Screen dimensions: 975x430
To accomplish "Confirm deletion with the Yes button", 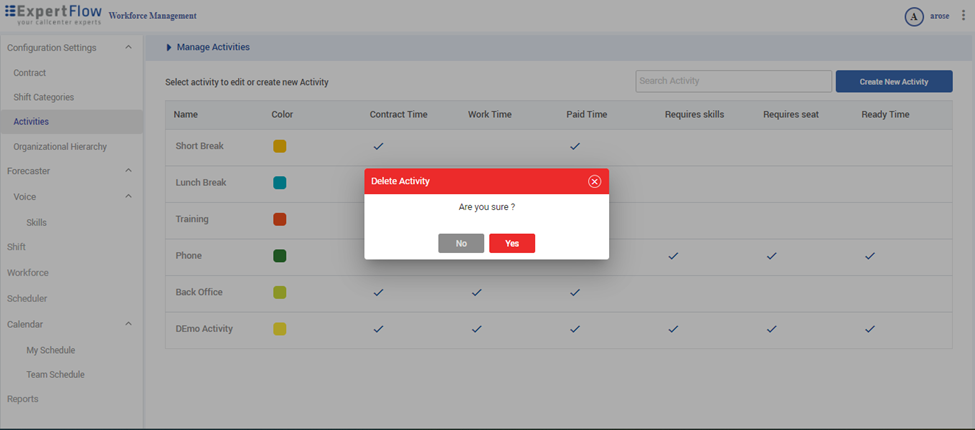I will (x=512, y=243).
